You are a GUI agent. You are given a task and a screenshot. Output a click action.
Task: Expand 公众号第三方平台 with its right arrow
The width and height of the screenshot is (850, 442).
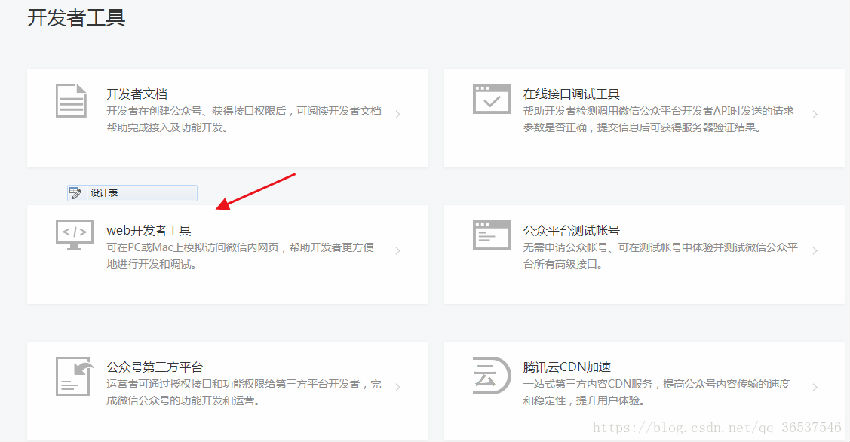(x=397, y=387)
